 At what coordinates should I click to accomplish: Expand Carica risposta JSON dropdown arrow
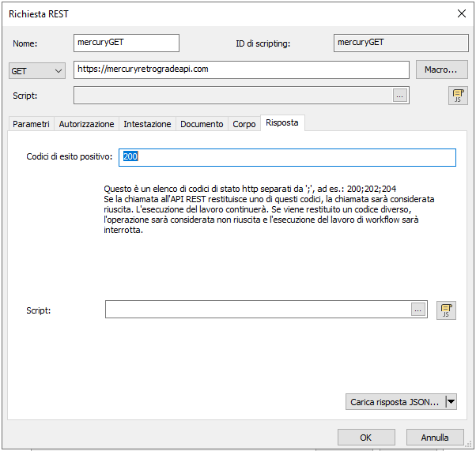pos(451,401)
